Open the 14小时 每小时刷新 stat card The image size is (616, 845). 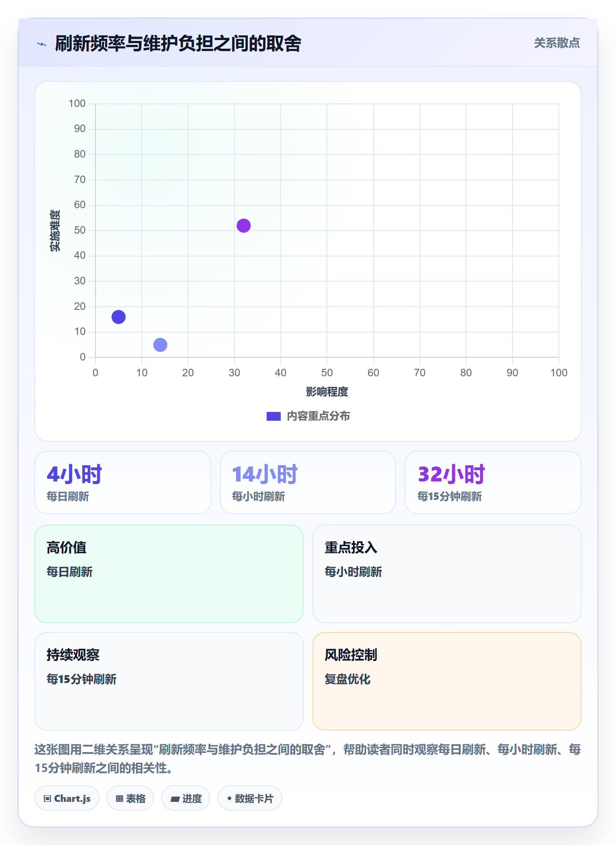tap(308, 482)
